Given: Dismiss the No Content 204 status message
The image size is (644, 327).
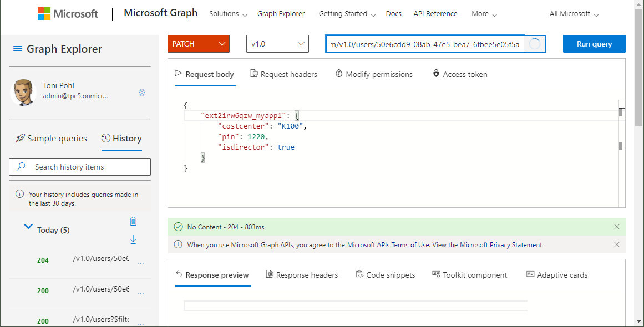Looking at the screenshot, I should [617, 227].
